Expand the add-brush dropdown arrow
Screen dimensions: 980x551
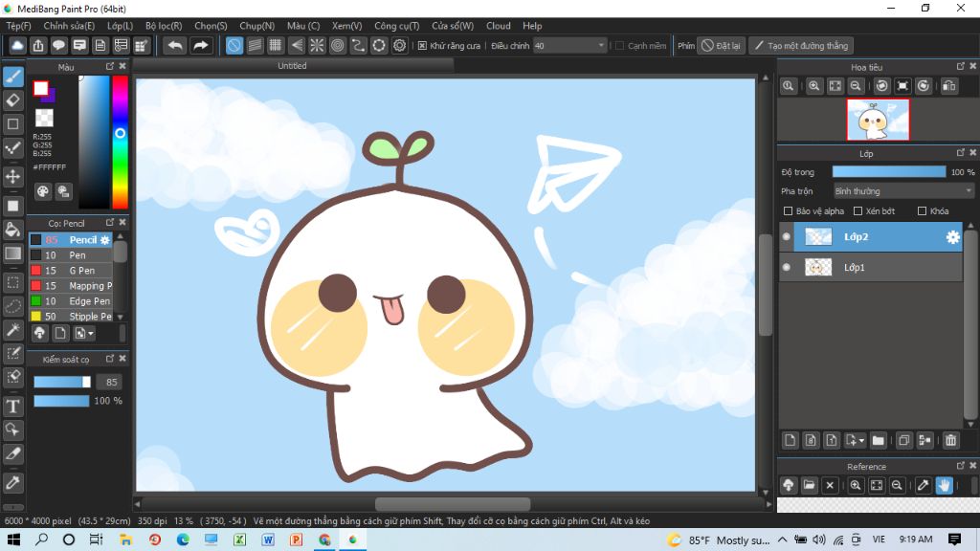click(x=91, y=334)
